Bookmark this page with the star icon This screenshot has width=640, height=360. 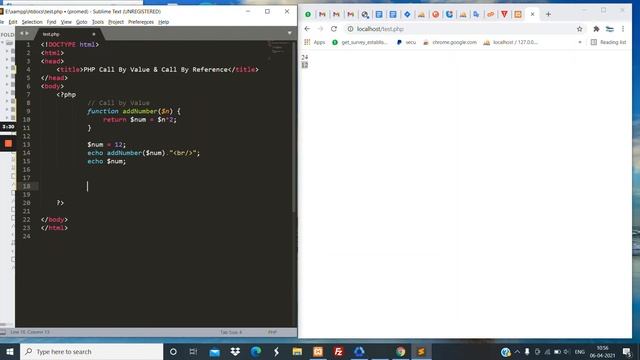(x=580, y=29)
